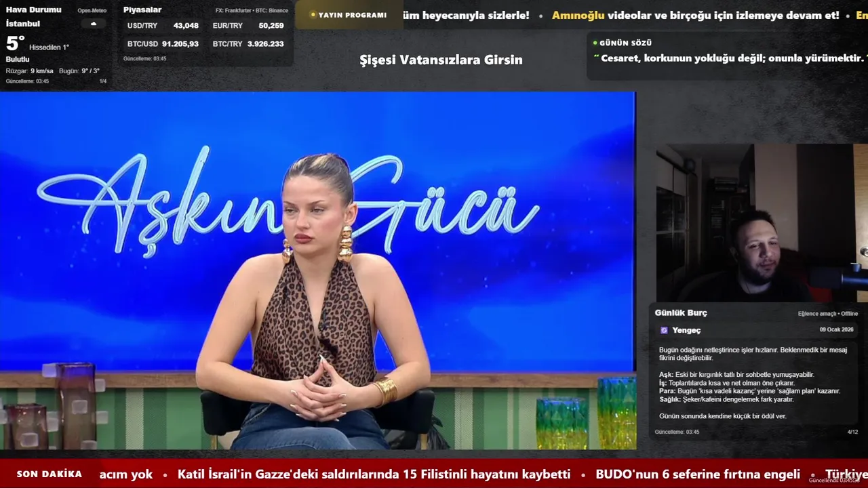Image resolution: width=868 pixels, height=488 pixels.
Task: Click the cloud weather icon beside İstanbul
Action: (x=94, y=24)
